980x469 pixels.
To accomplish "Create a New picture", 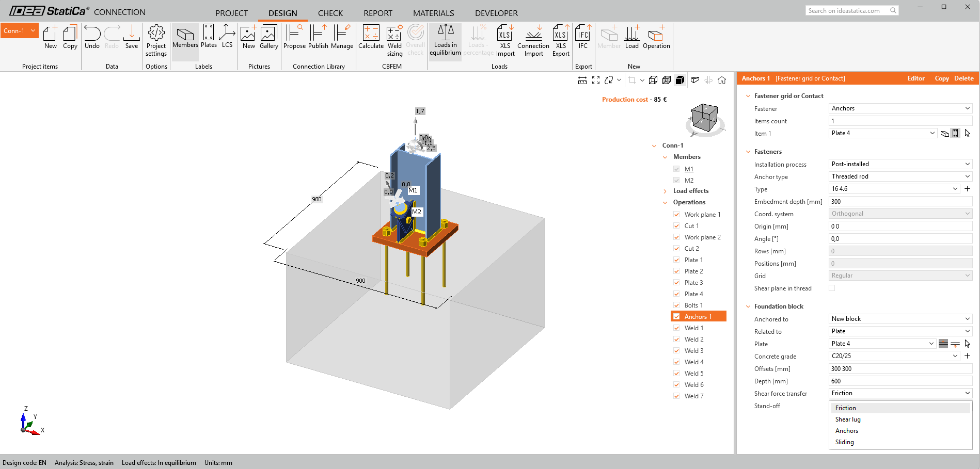I will 248,37.
